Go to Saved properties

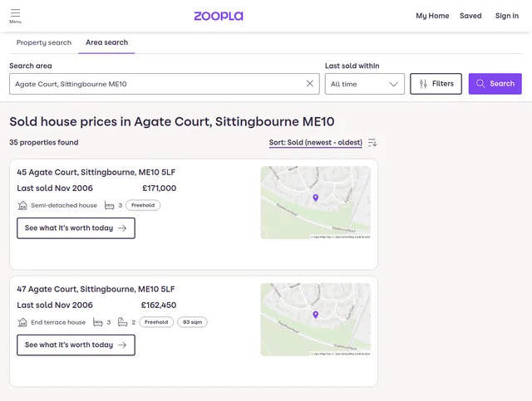tap(470, 16)
